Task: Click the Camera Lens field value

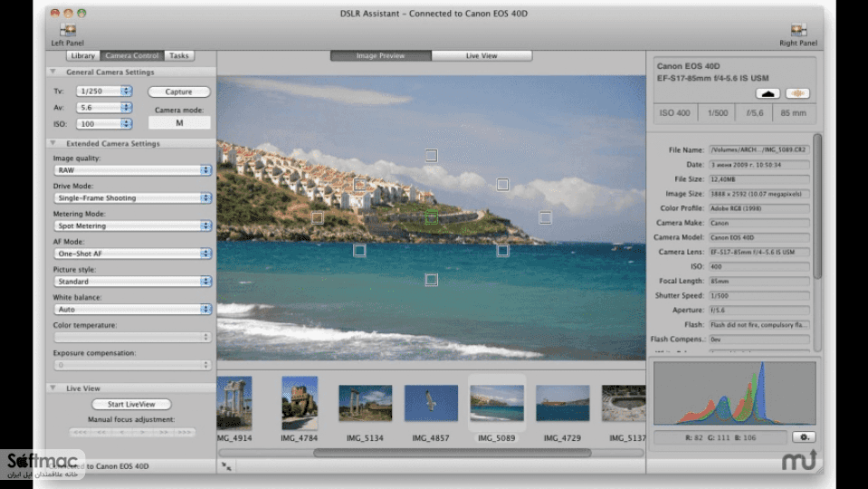Action: click(759, 252)
